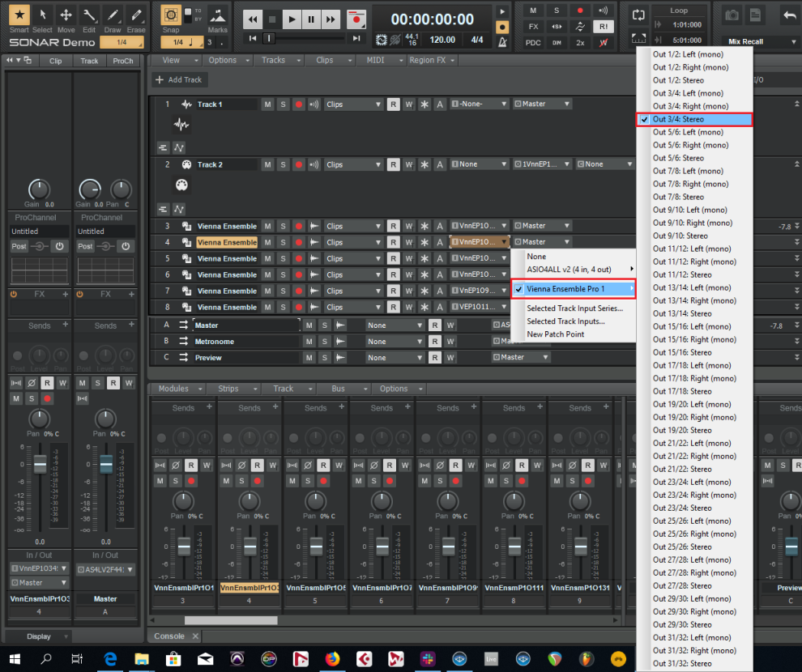This screenshot has width=802, height=672.
Task: Mute Track 1
Action: [267, 104]
